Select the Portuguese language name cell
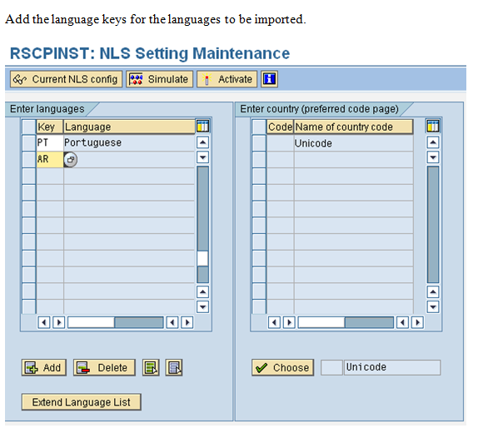 (129, 142)
